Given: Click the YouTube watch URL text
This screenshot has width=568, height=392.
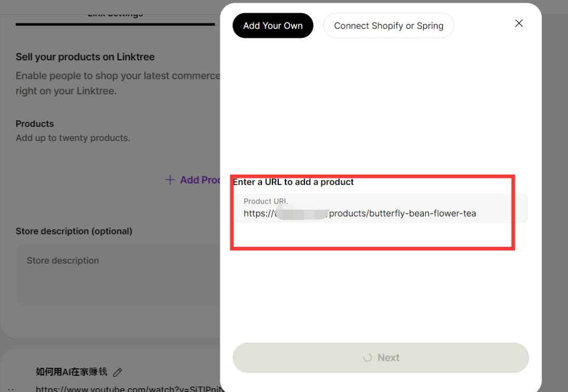Looking at the screenshot, I should [130, 388].
